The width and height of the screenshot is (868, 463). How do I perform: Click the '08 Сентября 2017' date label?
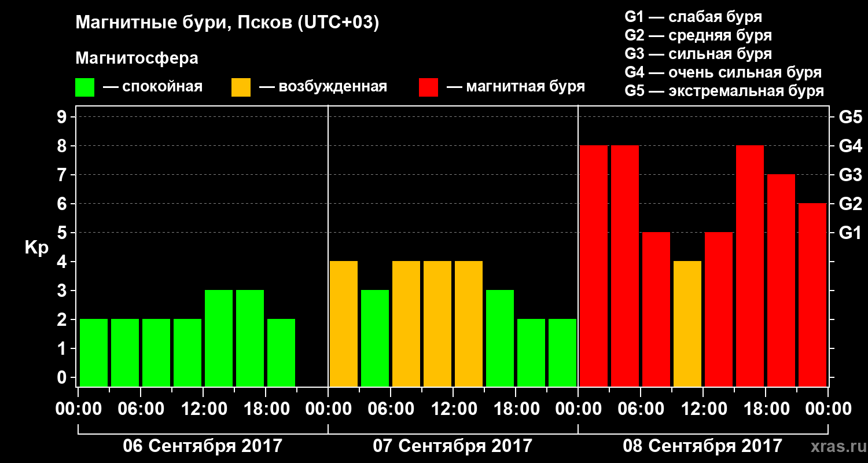[703, 446]
